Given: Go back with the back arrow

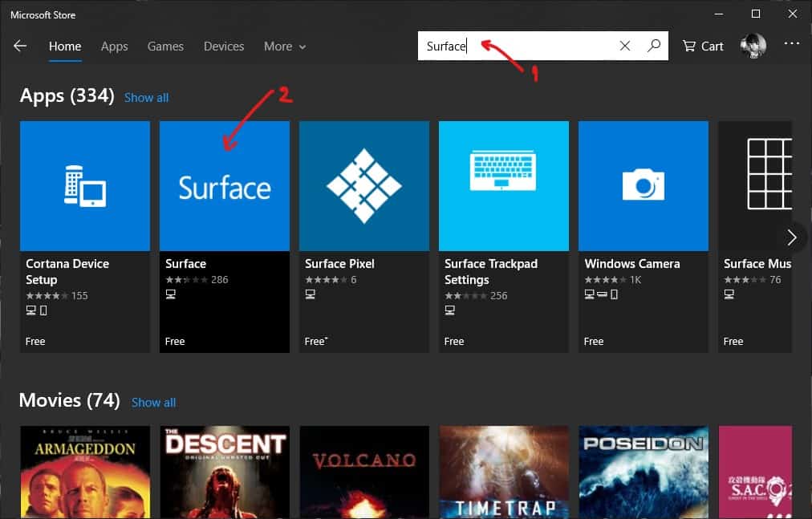Looking at the screenshot, I should coord(20,46).
